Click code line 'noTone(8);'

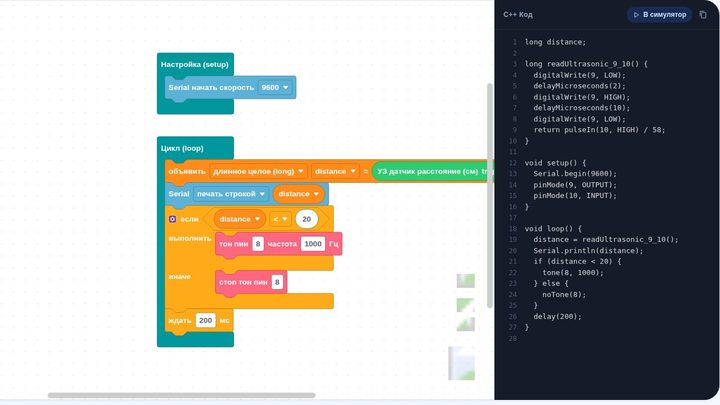[564, 294]
